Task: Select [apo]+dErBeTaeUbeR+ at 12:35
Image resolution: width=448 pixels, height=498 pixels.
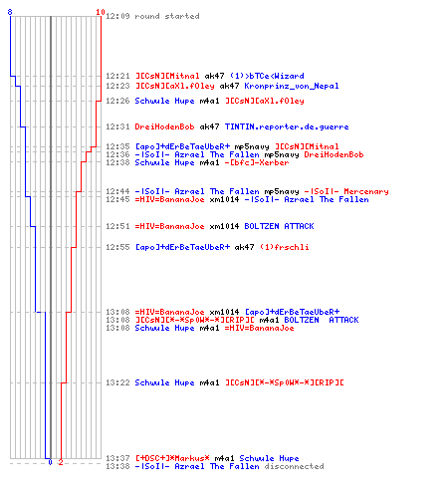Action: [x=182, y=146]
